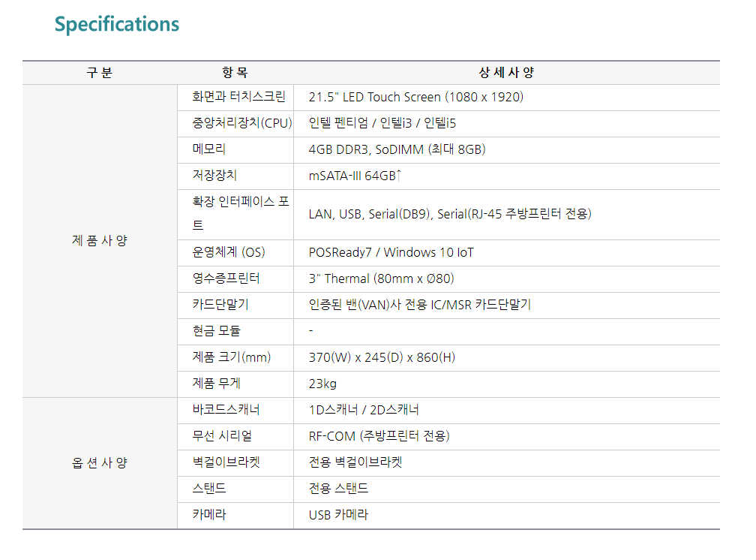756x560 pixels.
Task: Select the 구분 column header
Action: (99, 73)
